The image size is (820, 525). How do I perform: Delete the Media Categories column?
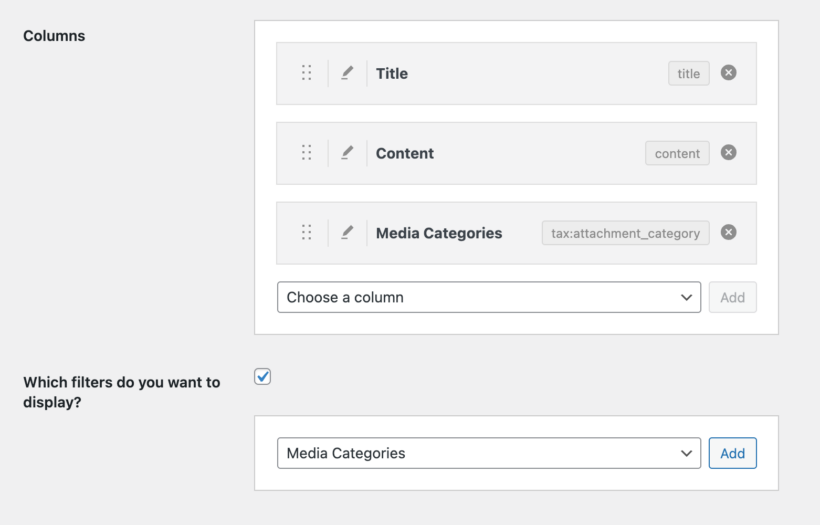click(x=729, y=233)
